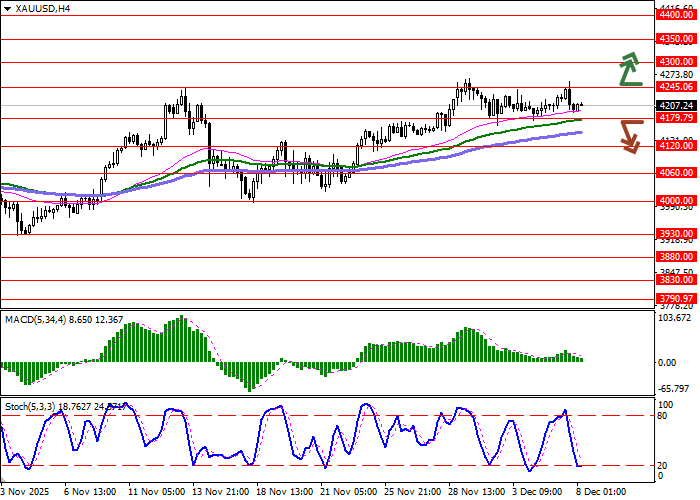Select the 4300.00 price level label

pos(676,62)
